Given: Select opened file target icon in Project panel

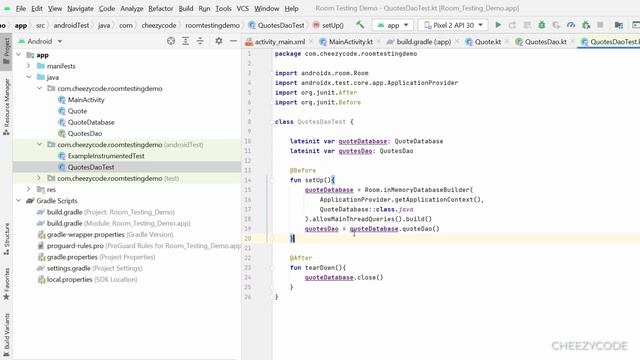Looking at the screenshot, I should point(171,41).
